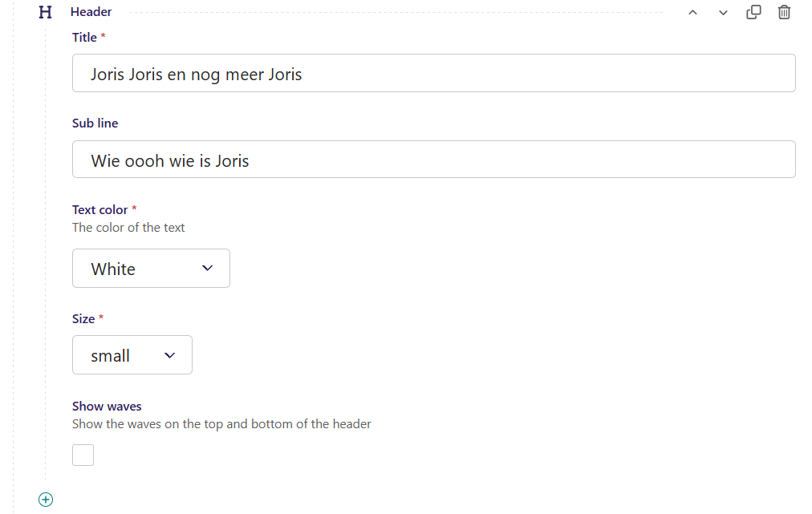Click the Show waves label
This screenshot has height=514, width=812.
107,406
